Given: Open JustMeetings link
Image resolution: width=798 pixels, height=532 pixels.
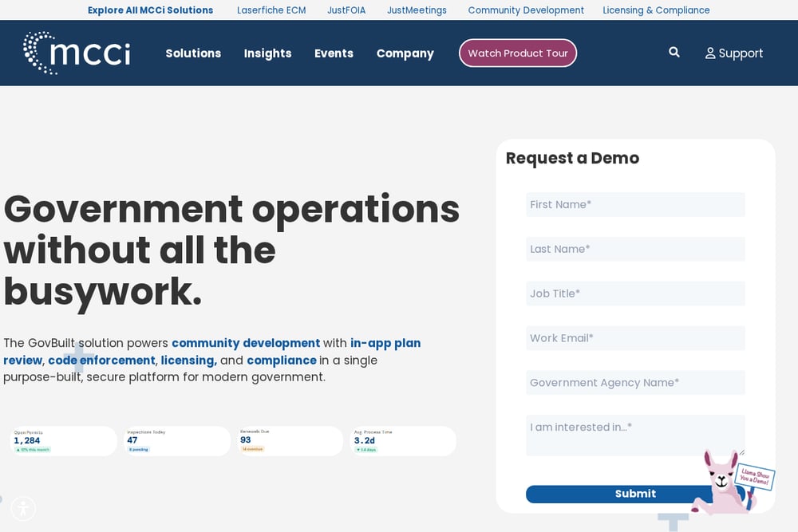Looking at the screenshot, I should pos(417,10).
